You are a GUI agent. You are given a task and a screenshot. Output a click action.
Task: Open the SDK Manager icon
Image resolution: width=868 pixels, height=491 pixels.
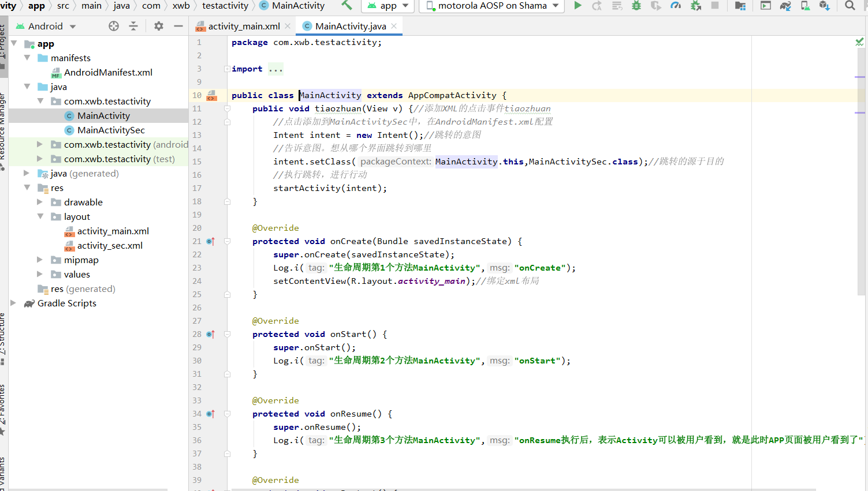pos(825,6)
